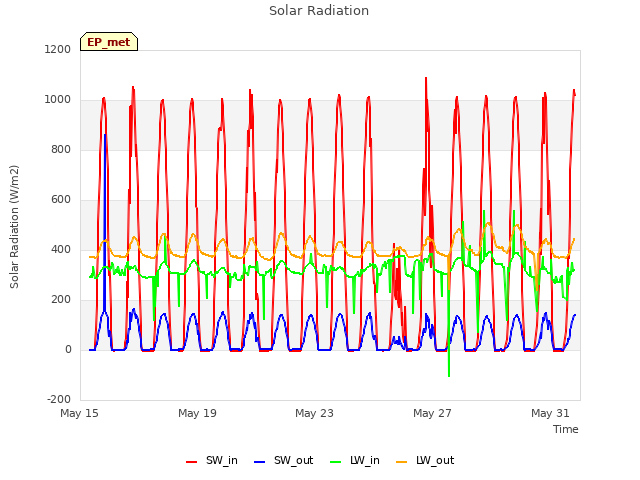
Task: Click the Solar Radiation chart title
Action: click(319, 11)
